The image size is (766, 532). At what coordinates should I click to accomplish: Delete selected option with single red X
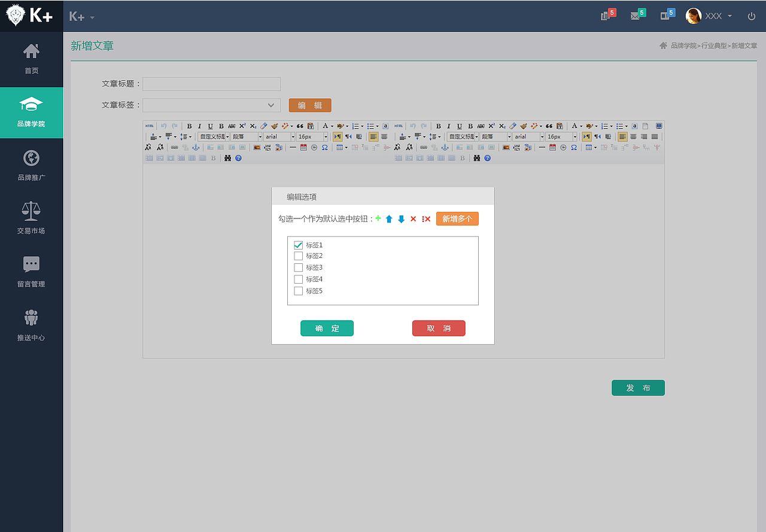413,219
